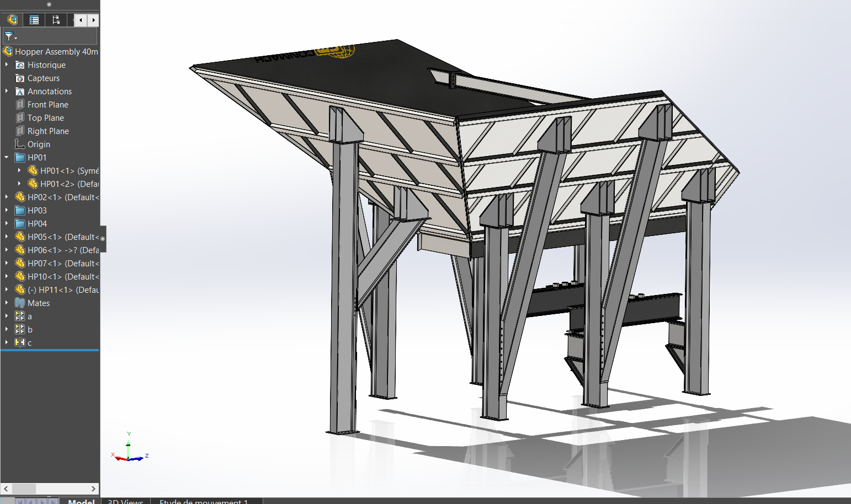Click the HP01<1> subassembly icon
Screen dimensions: 851x504
(x=33, y=170)
